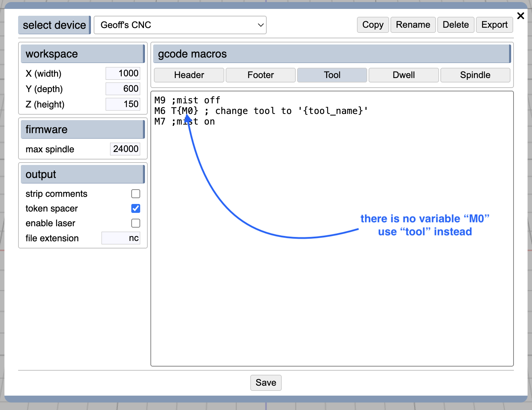Select the Tool macro tab
532x410 pixels.
pos(332,75)
